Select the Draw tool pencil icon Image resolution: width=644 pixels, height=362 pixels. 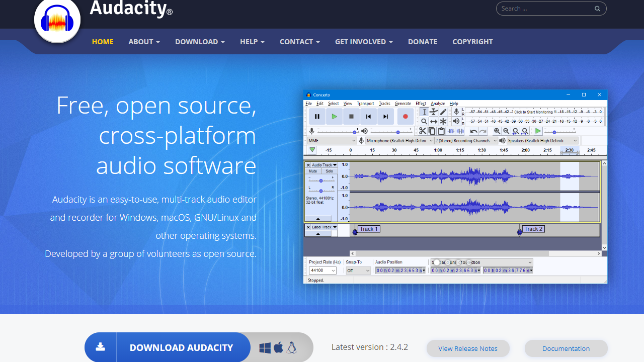(x=444, y=112)
